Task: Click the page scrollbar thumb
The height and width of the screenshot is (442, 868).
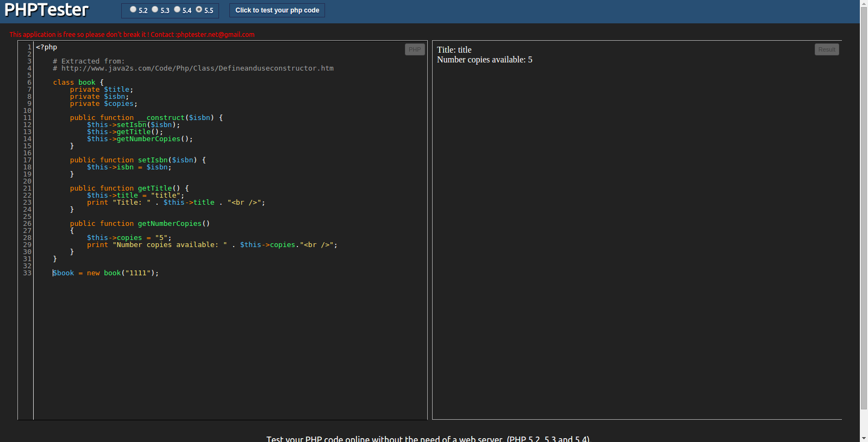Action: (x=864, y=209)
